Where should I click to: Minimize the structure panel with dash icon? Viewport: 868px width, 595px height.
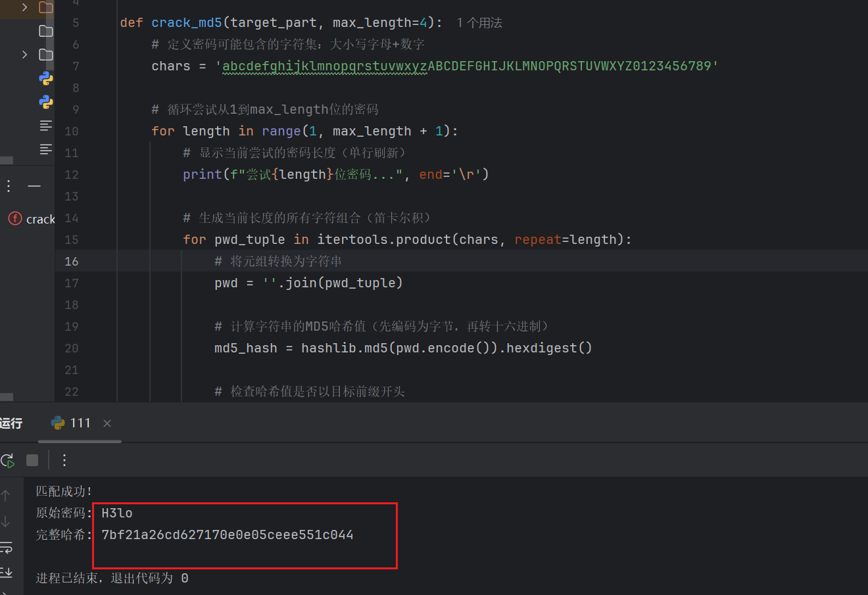click(x=34, y=186)
